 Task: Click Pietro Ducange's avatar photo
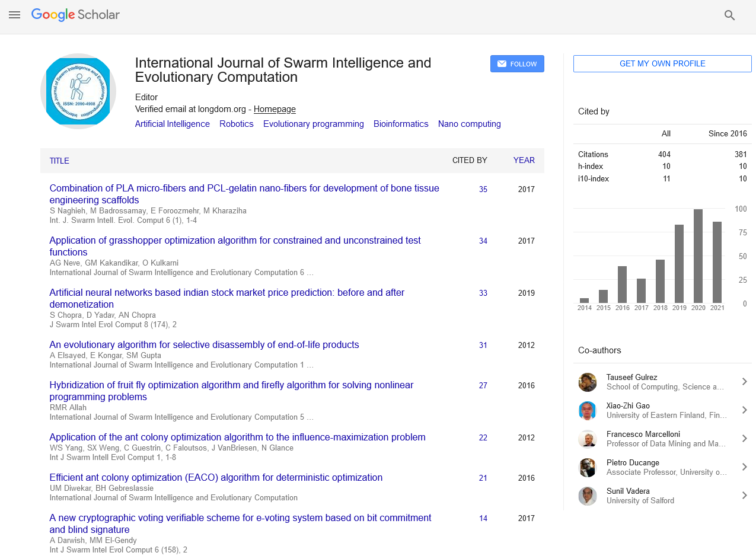pos(587,468)
